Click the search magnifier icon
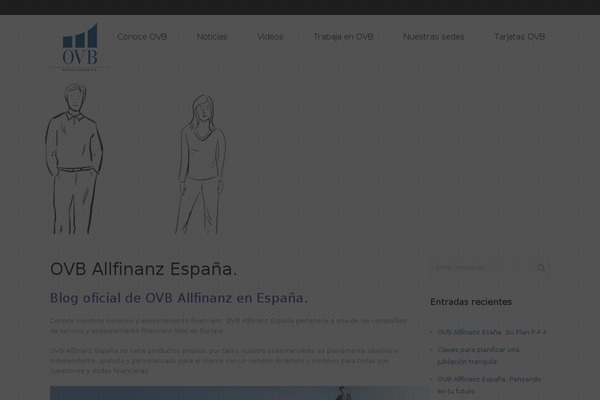 point(541,268)
